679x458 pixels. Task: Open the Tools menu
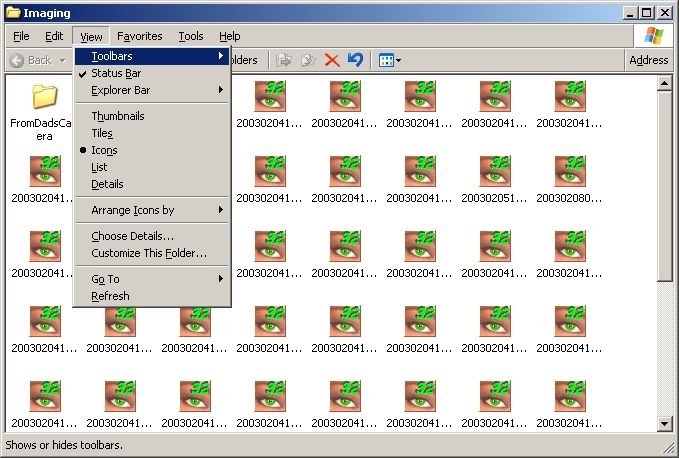click(x=191, y=36)
